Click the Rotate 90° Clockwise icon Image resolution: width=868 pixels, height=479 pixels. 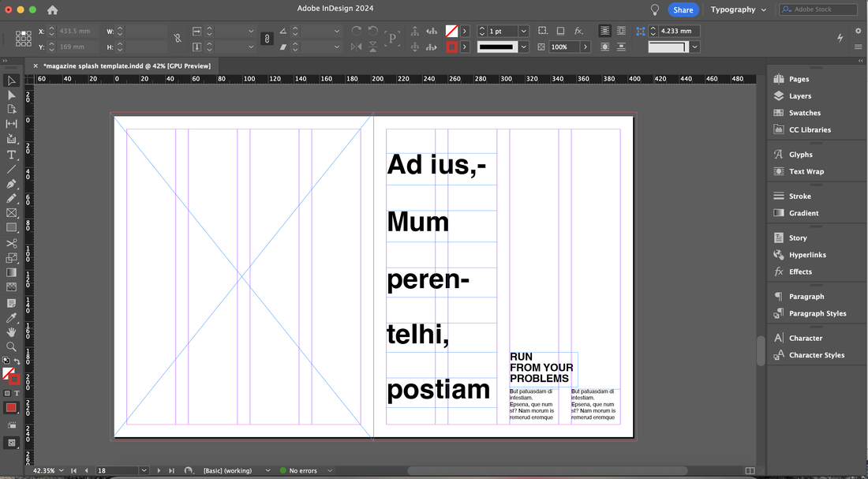[357, 32]
